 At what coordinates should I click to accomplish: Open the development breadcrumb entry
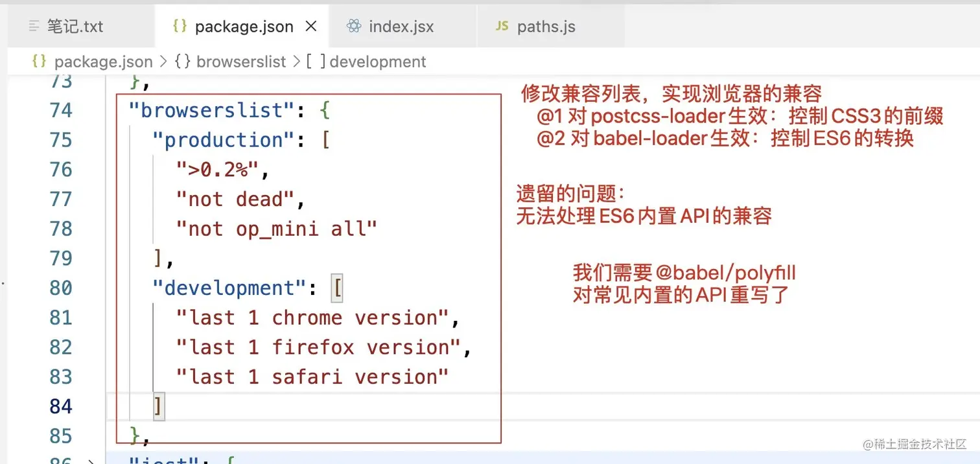point(377,61)
